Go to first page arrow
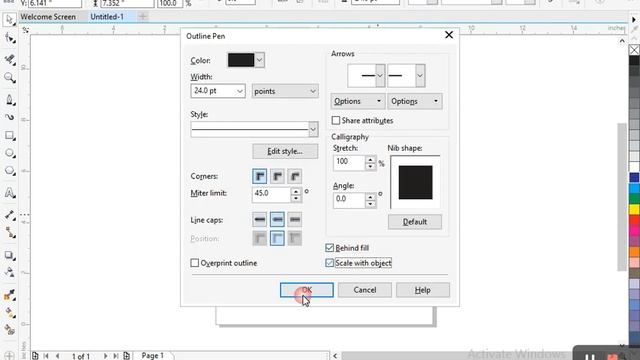This screenshot has width=640, height=360. tap(46, 356)
